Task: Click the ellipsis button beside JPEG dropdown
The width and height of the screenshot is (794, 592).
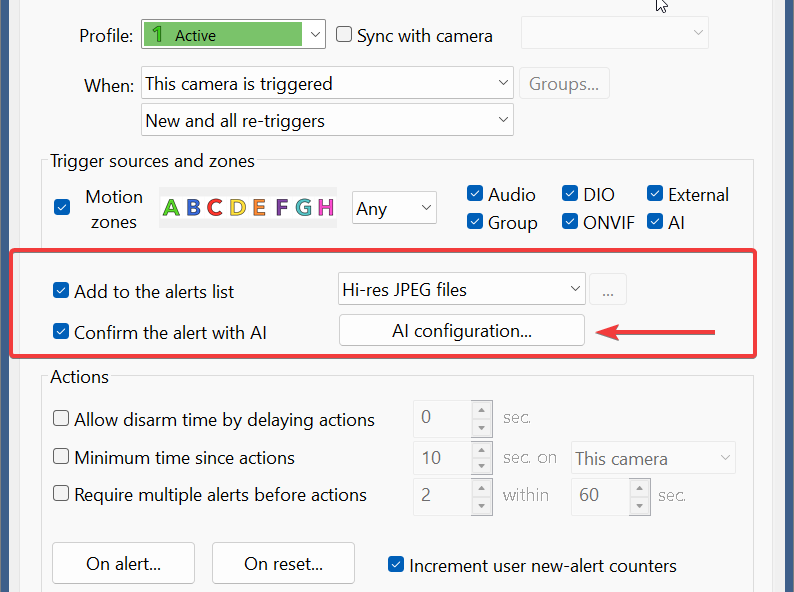Action: click(608, 289)
